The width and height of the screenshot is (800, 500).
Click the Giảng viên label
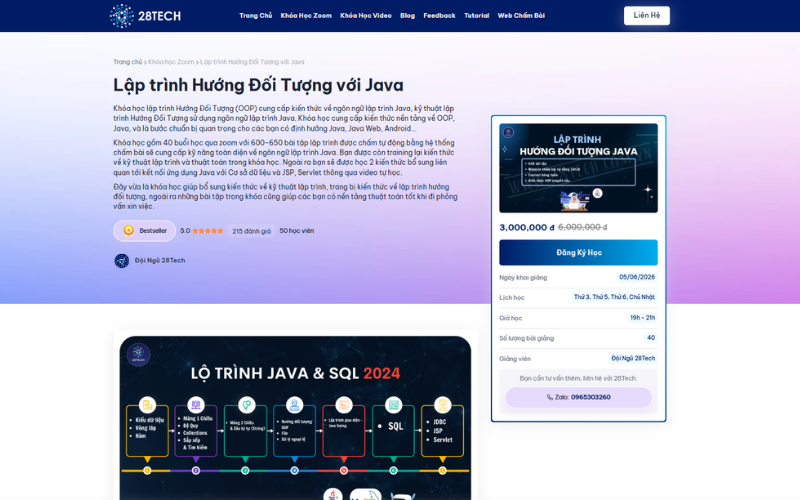click(x=515, y=359)
